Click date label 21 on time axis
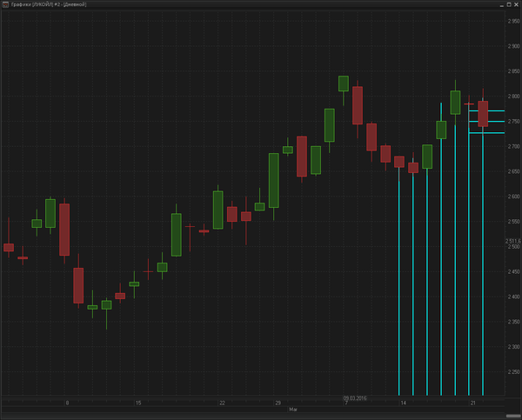This screenshot has width=522, height=420. [x=473, y=403]
